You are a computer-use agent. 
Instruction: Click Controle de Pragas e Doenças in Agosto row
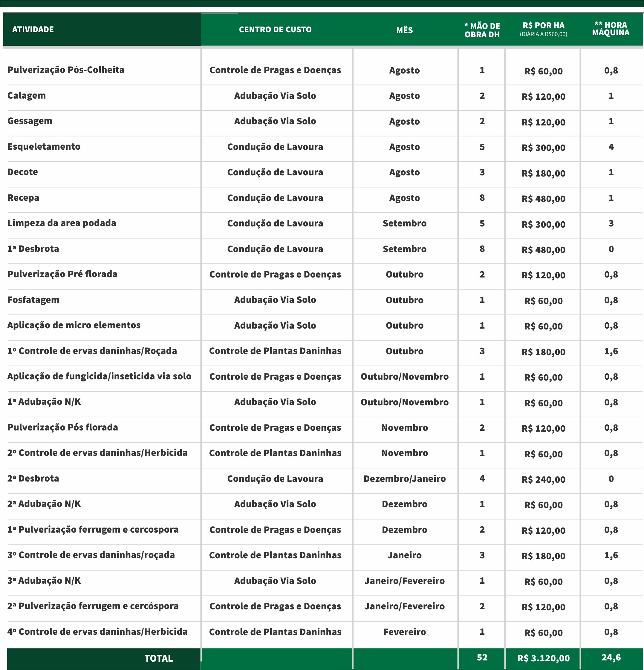point(275,70)
